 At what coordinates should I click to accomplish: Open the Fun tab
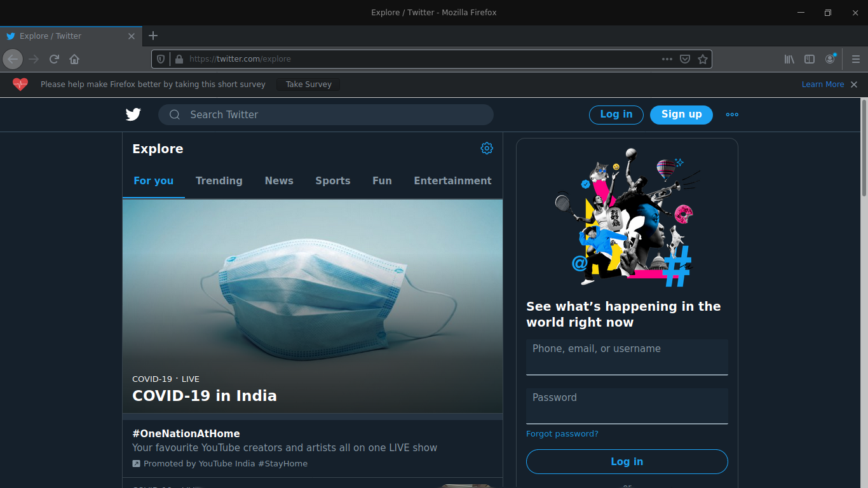click(x=382, y=180)
